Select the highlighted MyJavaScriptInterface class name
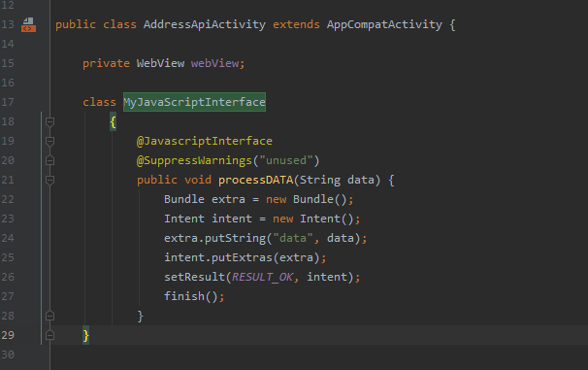This screenshot has height=370, width=588. tap(194, 102)
